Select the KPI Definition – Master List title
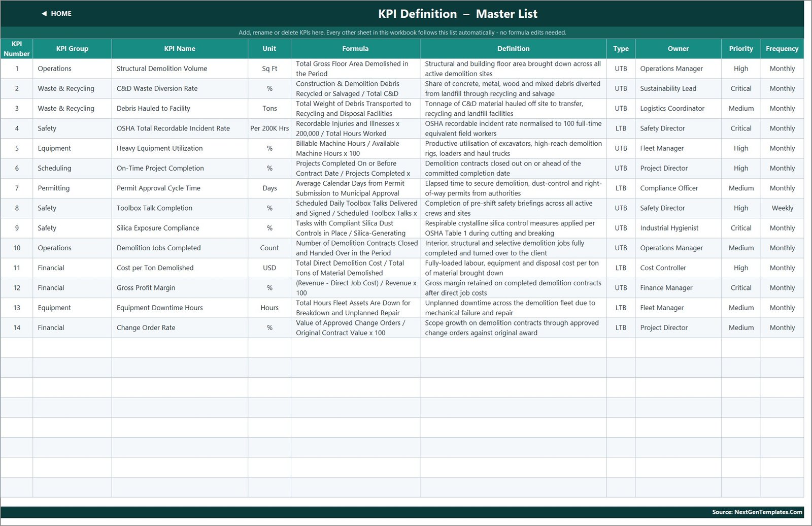The height and width of the screenshot is (526, 812). coord(458,14)
